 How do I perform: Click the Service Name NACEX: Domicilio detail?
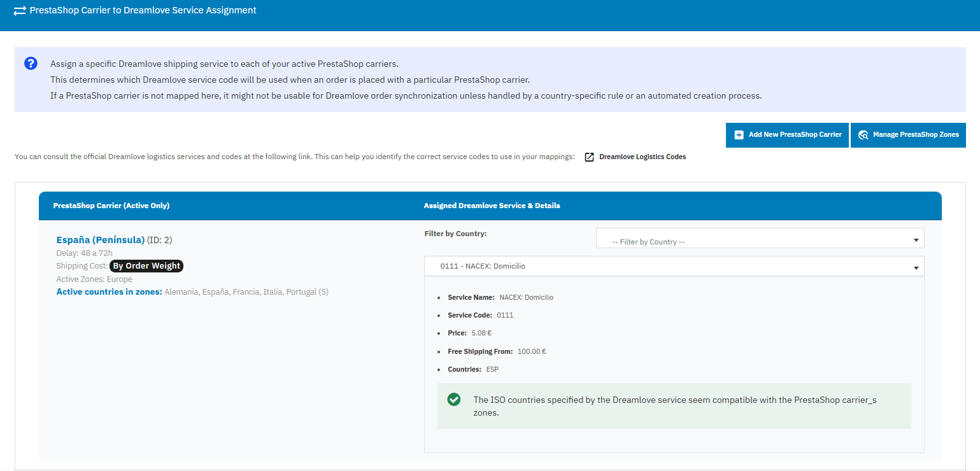501,297
